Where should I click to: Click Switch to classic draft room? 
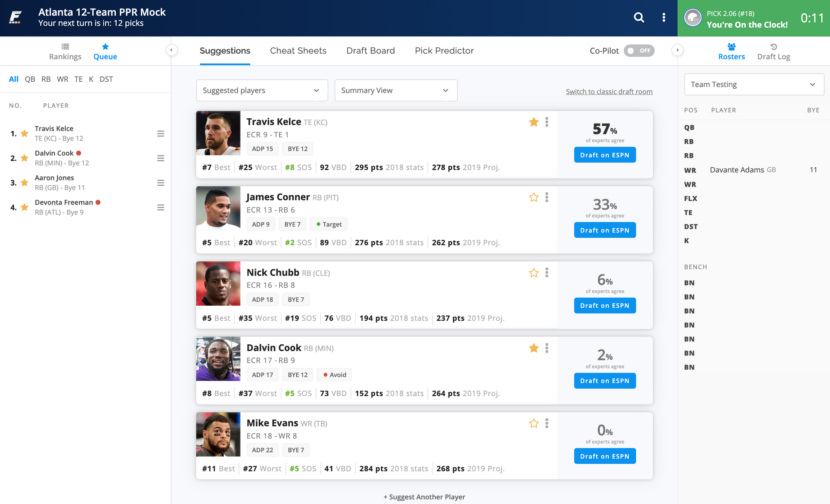[x=609, y=92]
